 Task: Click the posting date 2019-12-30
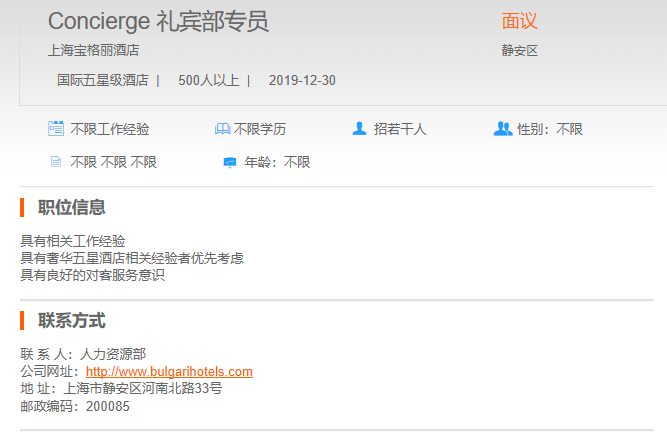[302, 80]
